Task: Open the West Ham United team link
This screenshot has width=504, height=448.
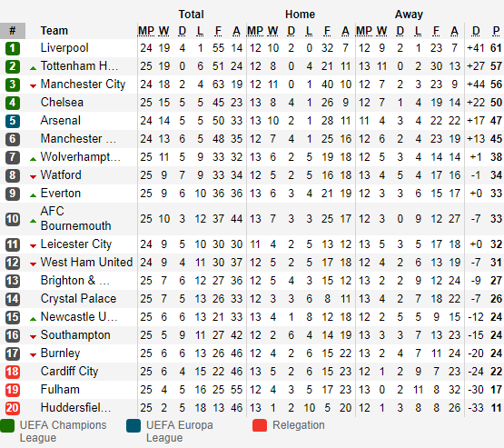Action: pyautogui.click(x=86, y=262)
